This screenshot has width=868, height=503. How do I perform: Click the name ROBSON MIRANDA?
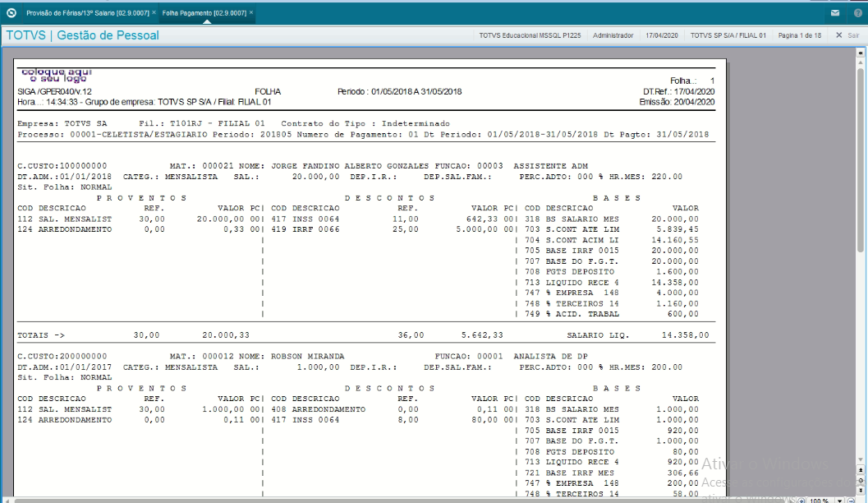pos(308,357)
